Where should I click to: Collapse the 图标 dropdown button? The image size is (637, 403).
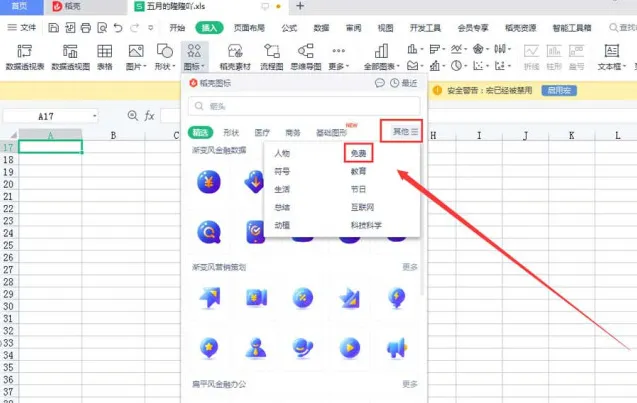[x=194, y=66]
